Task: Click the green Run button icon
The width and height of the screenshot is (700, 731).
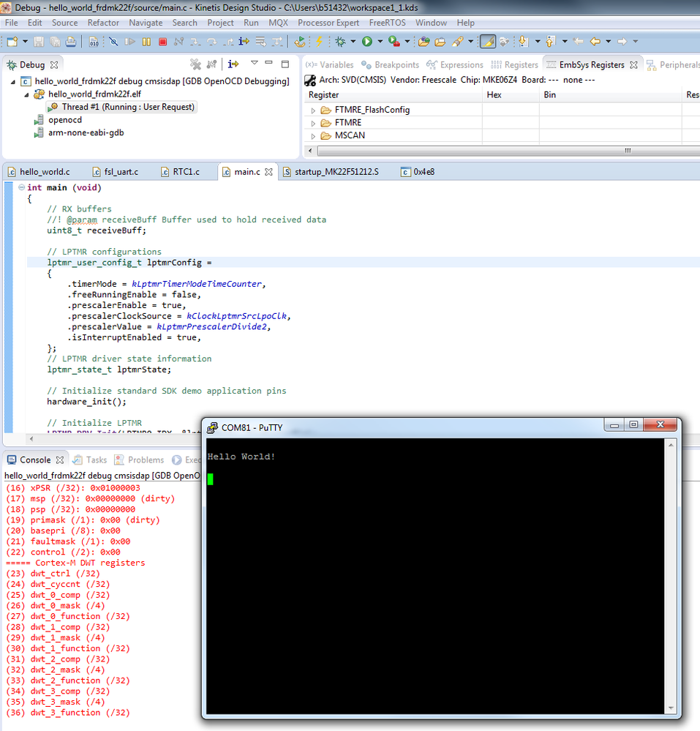Action: click(366, 42)
